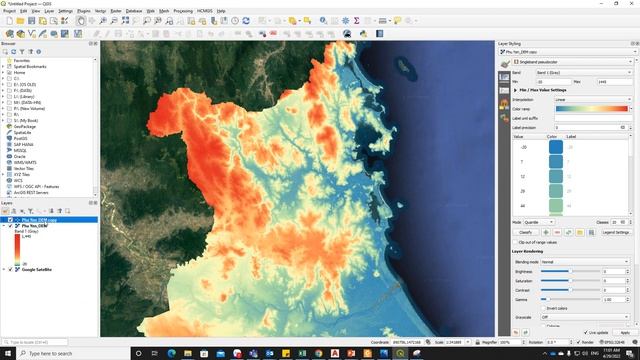Select the Pan Map hand tool

click(x=81, y=21)
